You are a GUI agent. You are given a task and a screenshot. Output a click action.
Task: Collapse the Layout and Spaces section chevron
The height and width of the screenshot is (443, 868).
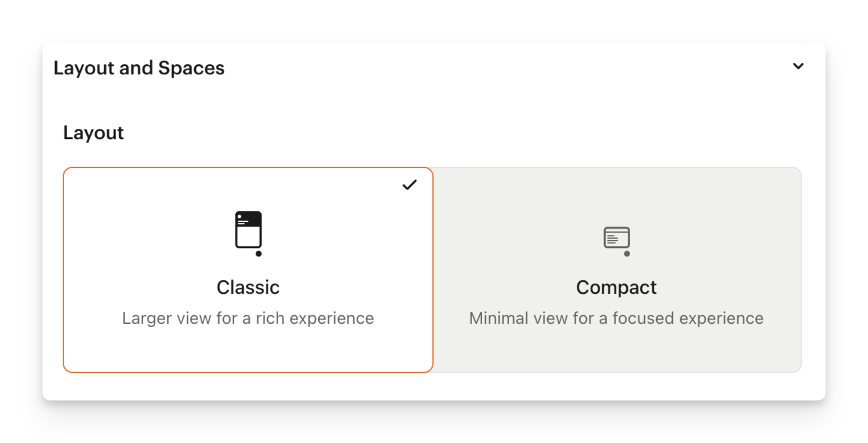tap(798, 67)
